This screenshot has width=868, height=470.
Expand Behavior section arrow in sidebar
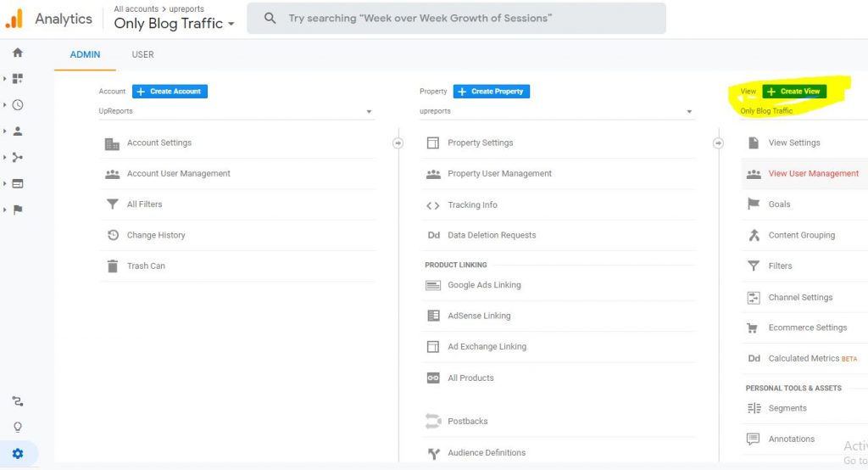(5, 183)
